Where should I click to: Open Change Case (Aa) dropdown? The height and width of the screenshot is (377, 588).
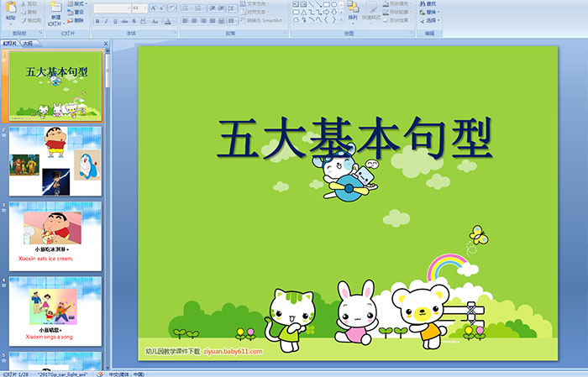click(155, 21)
